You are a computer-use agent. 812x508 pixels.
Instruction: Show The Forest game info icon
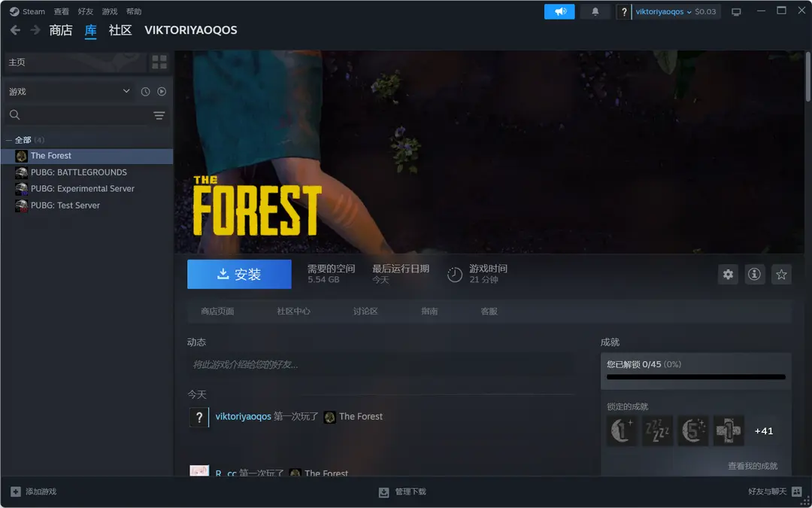[x=755, y=274]
